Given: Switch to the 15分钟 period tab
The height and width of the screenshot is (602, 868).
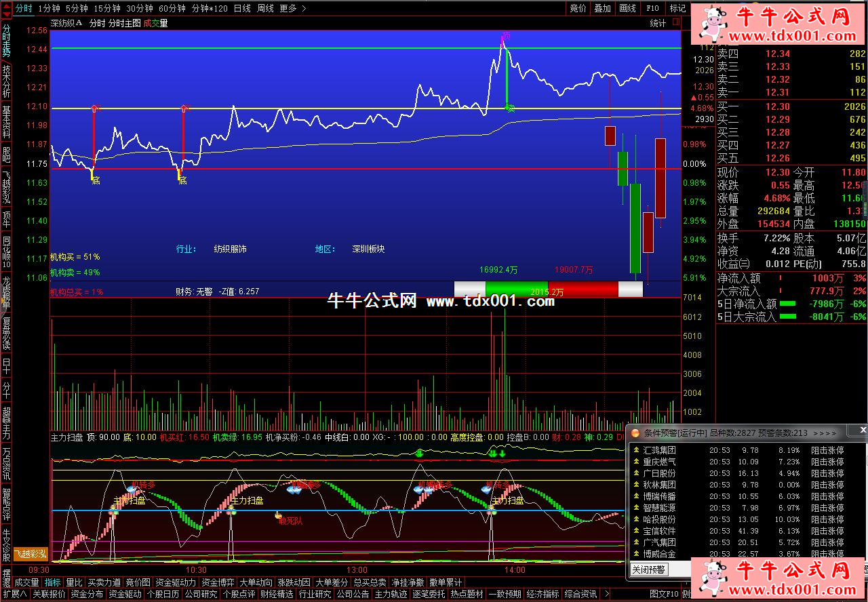Looking at the screenshot, I should (107, 8).
